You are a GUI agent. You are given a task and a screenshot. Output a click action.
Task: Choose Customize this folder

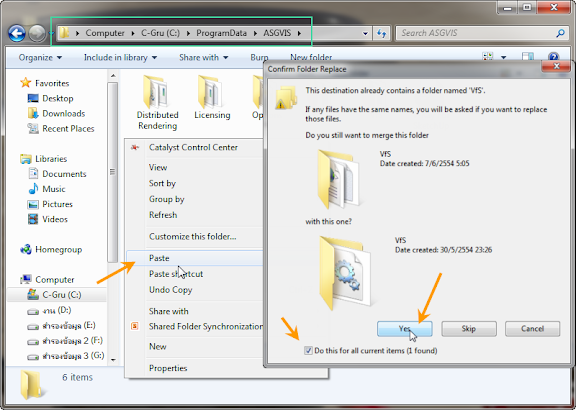[x=192, y=236]
